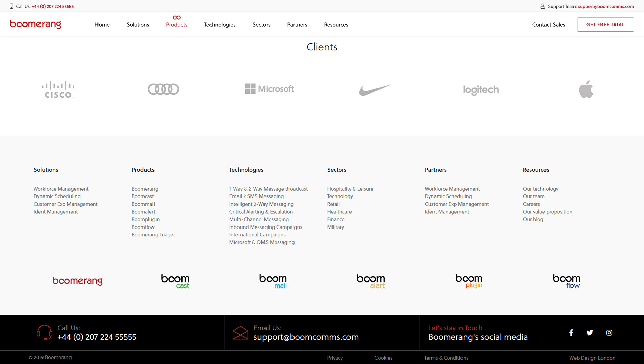Click support email address in top bar
The width and height of the screenshot is (644, 364).
tap(606, 6)
